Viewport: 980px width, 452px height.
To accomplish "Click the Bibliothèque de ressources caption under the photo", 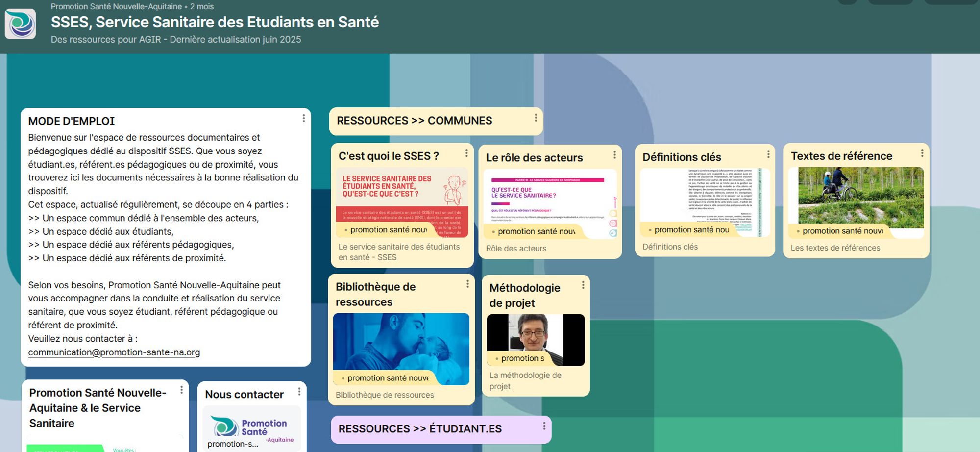I will coord(385,395).
